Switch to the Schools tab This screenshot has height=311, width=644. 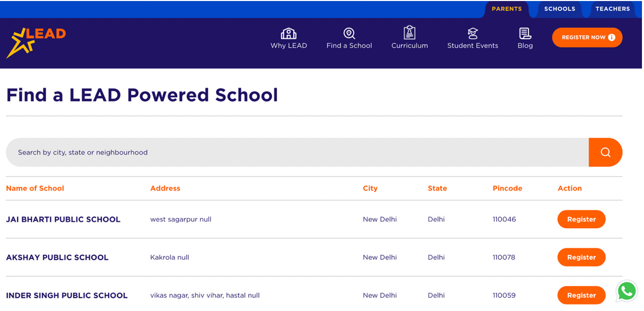tap(560, 9)
